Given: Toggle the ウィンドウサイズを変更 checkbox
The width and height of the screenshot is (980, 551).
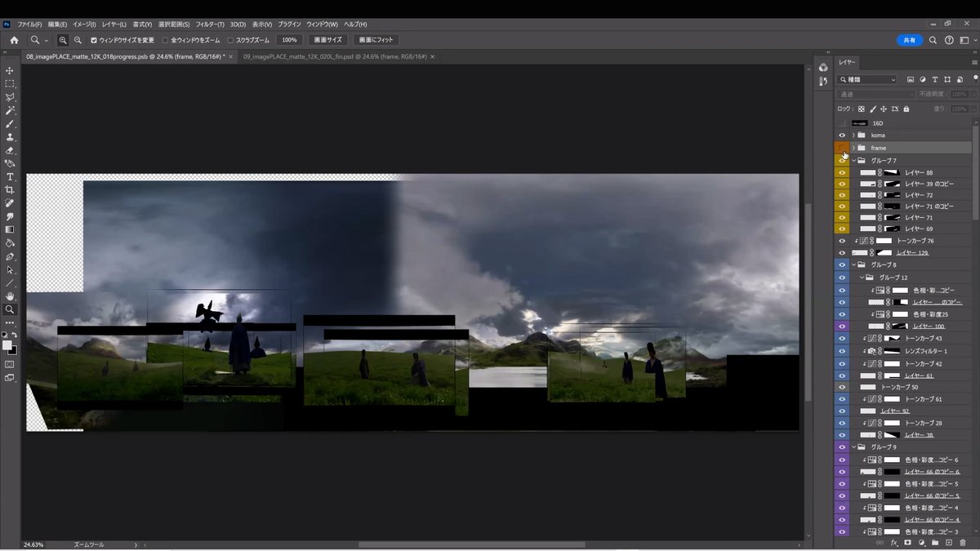Looking at the screenshot, I should 94,40.
